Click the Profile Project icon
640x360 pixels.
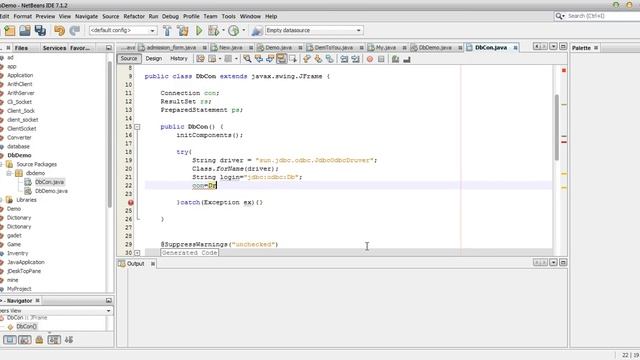click(x=233, y=31)
